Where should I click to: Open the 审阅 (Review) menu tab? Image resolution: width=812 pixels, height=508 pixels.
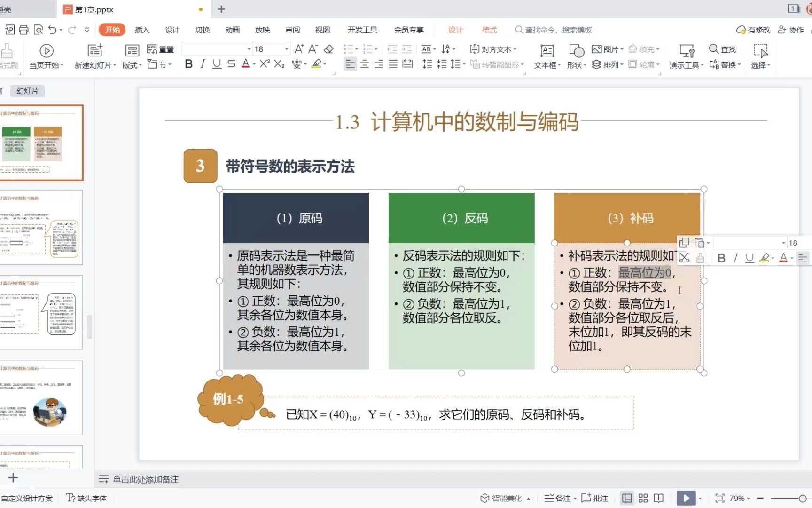click(x=292, y=30)
